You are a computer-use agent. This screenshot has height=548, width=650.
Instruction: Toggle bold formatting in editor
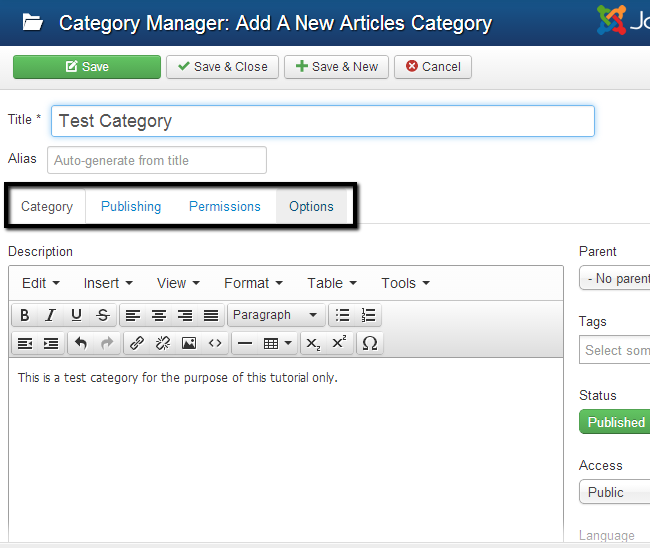pyautogui.click(x=24, y=315)
